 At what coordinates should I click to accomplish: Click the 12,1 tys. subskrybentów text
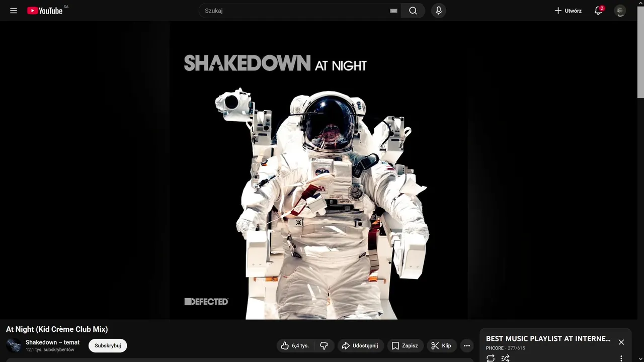[x=50, y=349]
